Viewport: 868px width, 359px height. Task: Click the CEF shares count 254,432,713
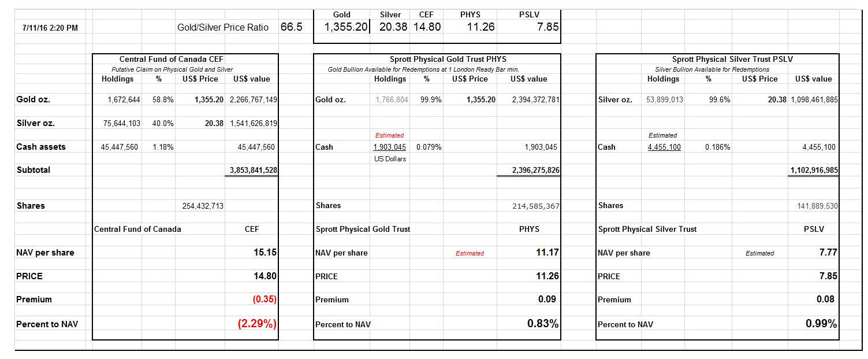point(203,206)
